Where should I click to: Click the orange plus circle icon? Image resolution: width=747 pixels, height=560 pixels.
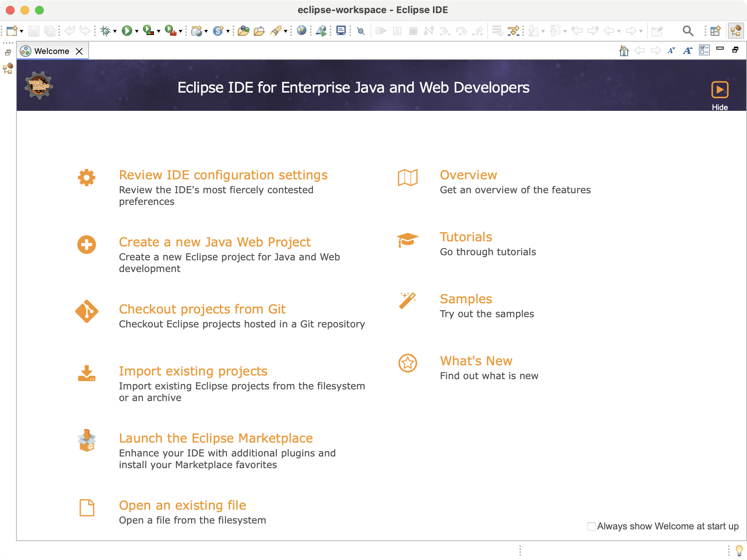pyautogui.click(x=86, y=245)
